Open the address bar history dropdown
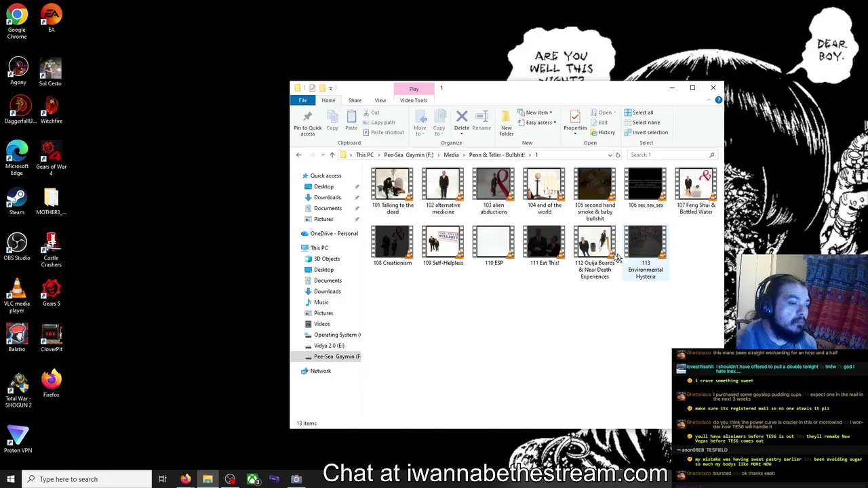This screenshot has width=868, height=488. pos(610,155)
